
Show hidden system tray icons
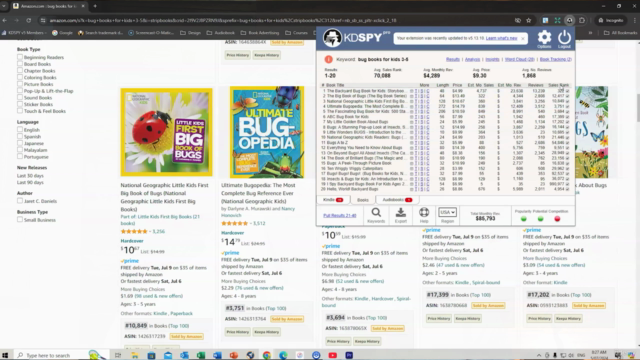[x=539, y=356]
